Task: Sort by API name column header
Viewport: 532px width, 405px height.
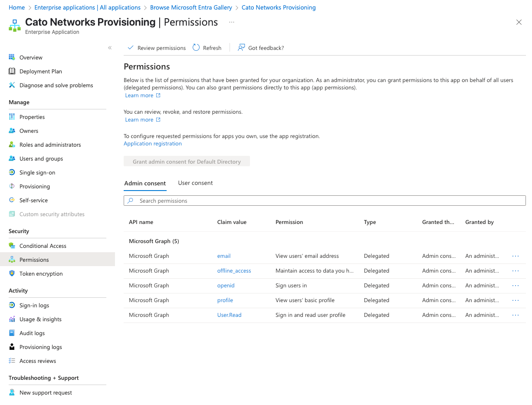Action: [141, 222]
